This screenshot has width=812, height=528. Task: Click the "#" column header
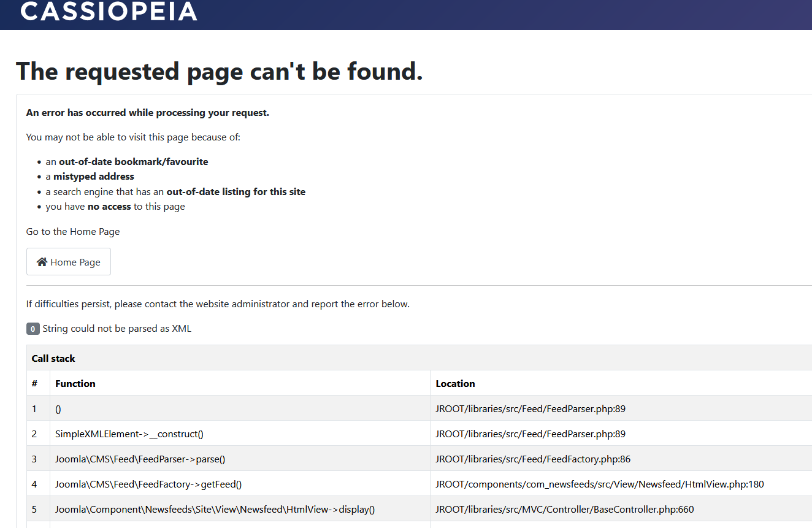(x=35, y=383)
